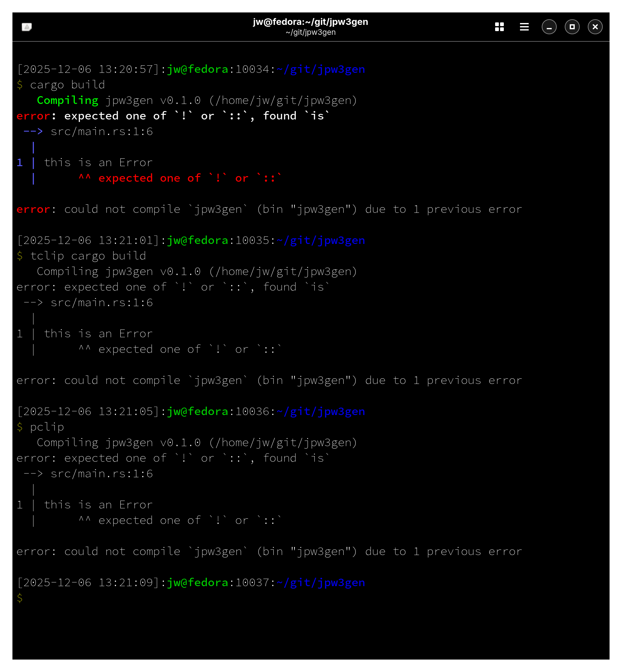This screenshot has height=672, width=622.
Task: Click the first red bold error label
Action: 33,116
